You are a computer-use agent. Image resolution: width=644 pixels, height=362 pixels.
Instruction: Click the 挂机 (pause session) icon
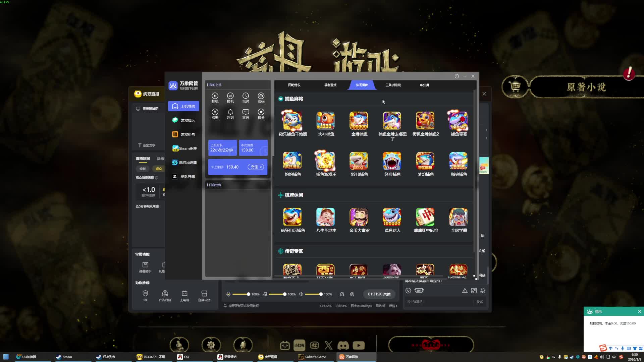[x=215, y=96]
